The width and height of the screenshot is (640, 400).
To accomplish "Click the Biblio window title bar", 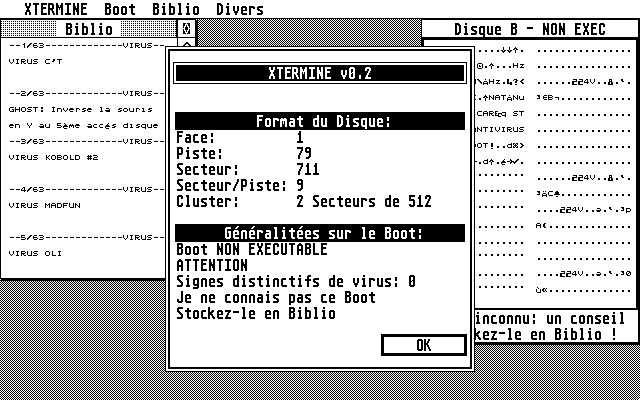I will click(x=89, y=29).
